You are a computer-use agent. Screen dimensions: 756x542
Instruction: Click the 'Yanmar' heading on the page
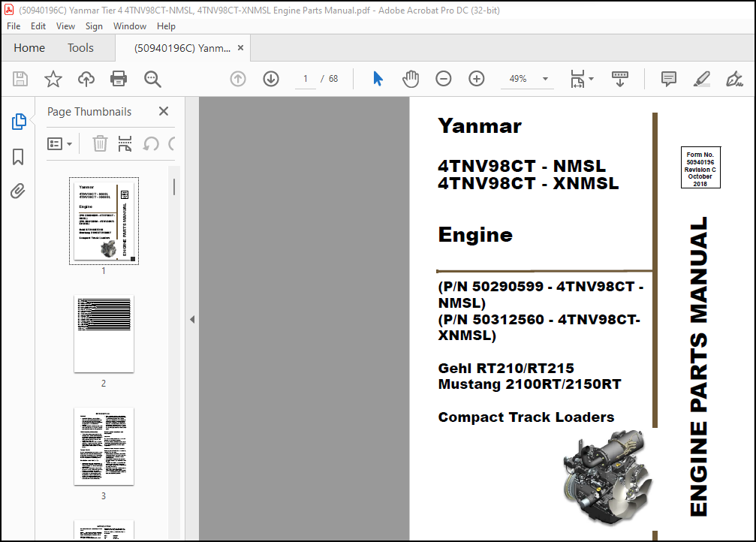coord(480,126)
